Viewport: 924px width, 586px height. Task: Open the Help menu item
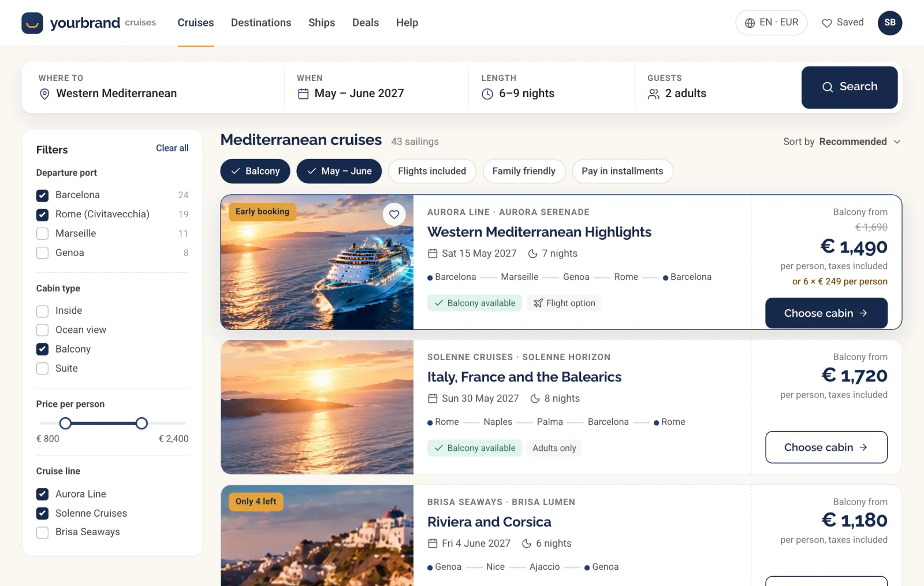tap(407, 23)
